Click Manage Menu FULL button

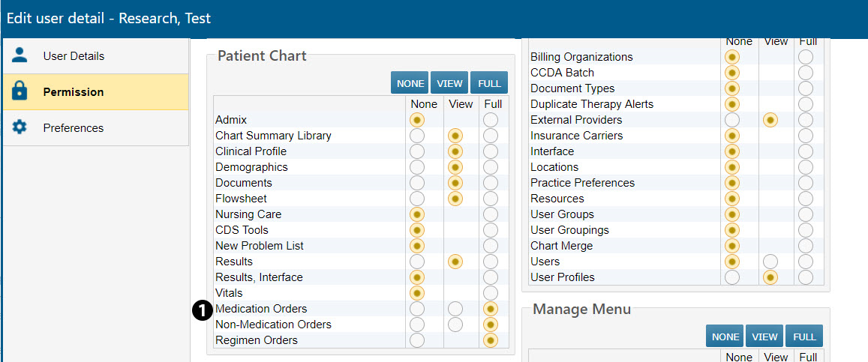[804, 337]
